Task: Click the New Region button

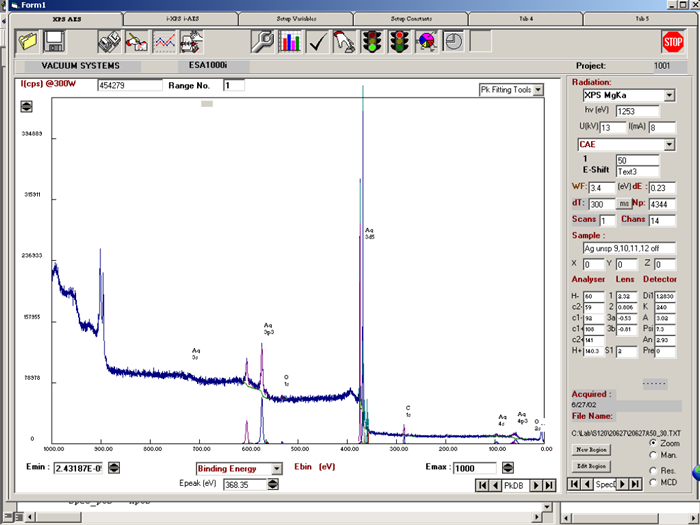Action: (592, 450)
